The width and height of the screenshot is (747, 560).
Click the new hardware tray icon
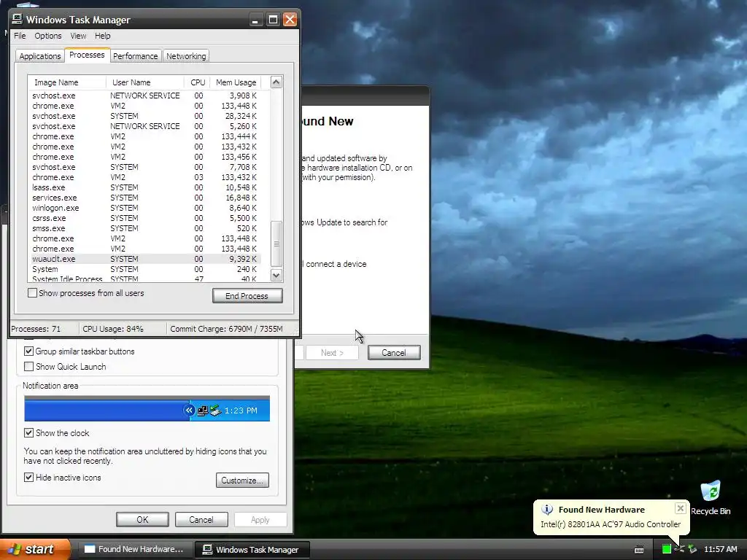692,549
